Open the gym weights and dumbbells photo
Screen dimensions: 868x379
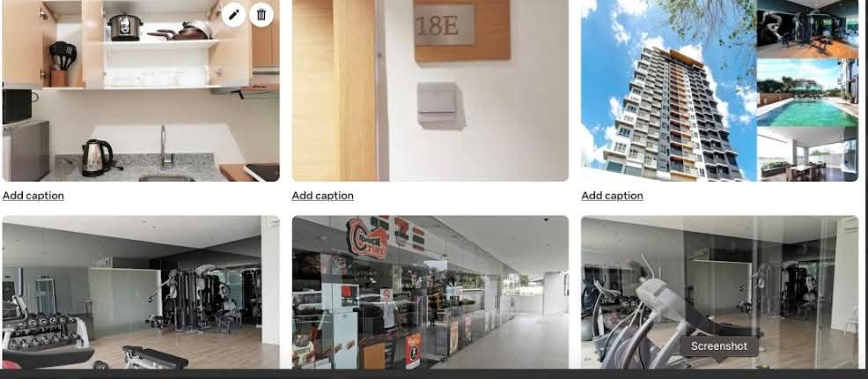tap(141, 292)
